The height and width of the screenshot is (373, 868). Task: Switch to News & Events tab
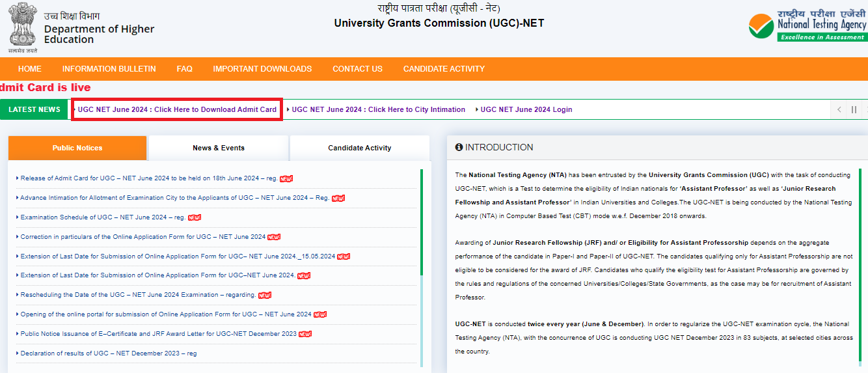(x=219, y=148)
